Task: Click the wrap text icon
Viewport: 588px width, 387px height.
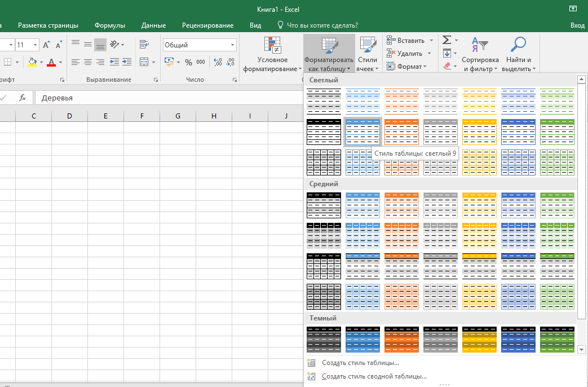Action: click(144, 45)
